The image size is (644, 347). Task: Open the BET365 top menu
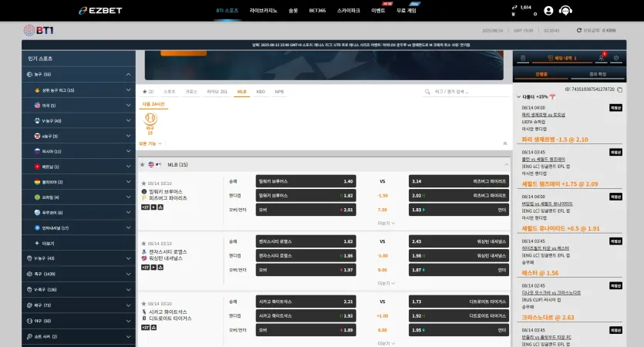(317, 11)
